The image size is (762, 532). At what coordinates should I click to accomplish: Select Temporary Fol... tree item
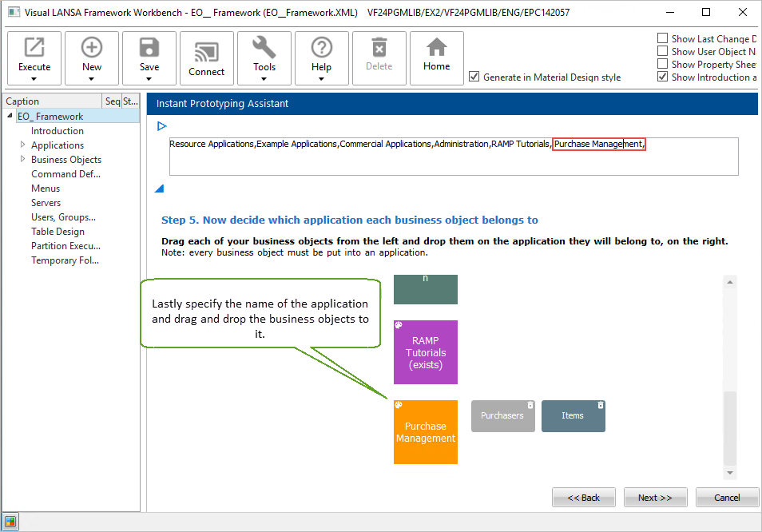pyautogui.click(x=65, y=260)
